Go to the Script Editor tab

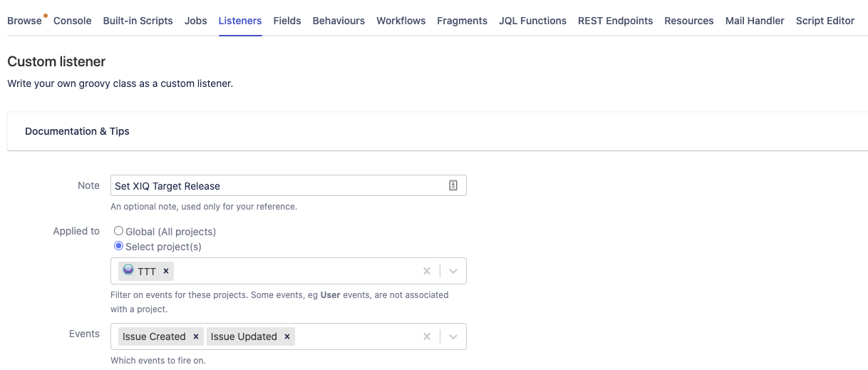825,21
